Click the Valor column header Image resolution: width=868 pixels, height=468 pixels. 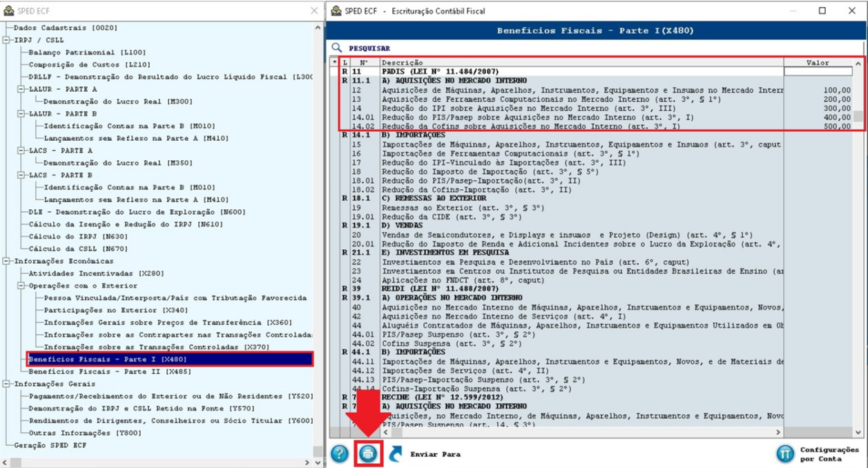pos(818,63)
